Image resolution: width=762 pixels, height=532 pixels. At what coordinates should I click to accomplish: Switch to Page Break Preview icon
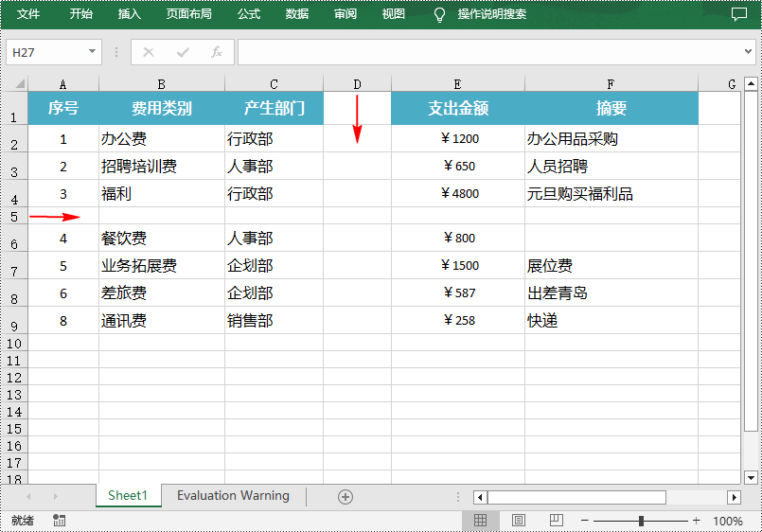[x=557, y=521]
